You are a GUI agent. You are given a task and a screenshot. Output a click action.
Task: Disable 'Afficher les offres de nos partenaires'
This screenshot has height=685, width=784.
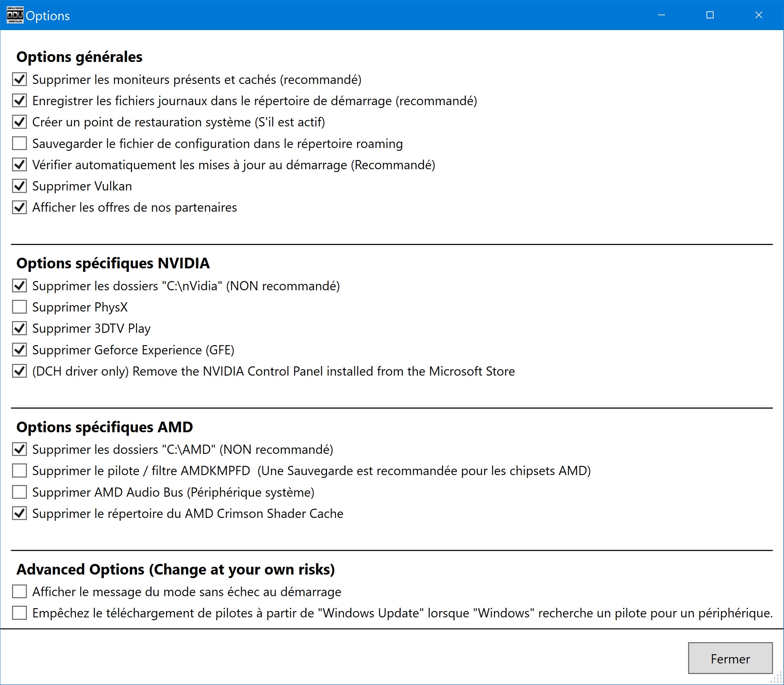click(x=19, y=207)
